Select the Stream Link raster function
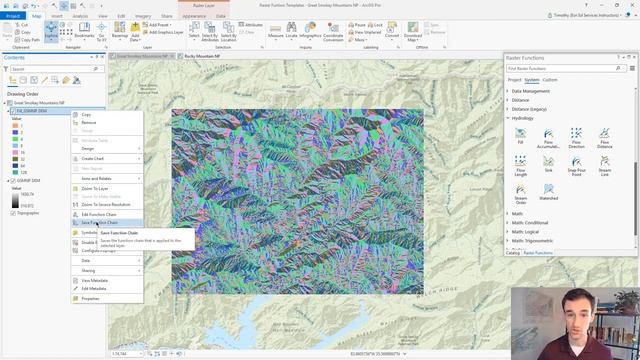 (x=604, y=166)
